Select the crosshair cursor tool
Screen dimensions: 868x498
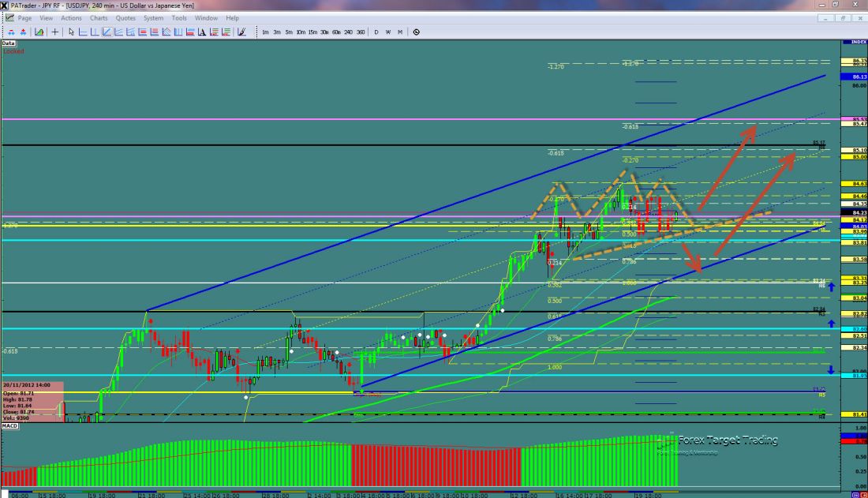(x=55, y=32)
